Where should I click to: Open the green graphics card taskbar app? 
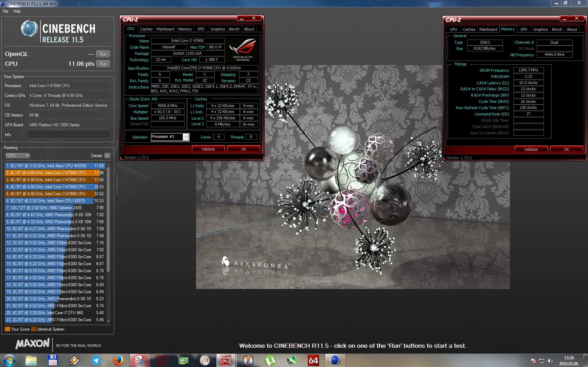pyautogui.click(x=183, y=360)
